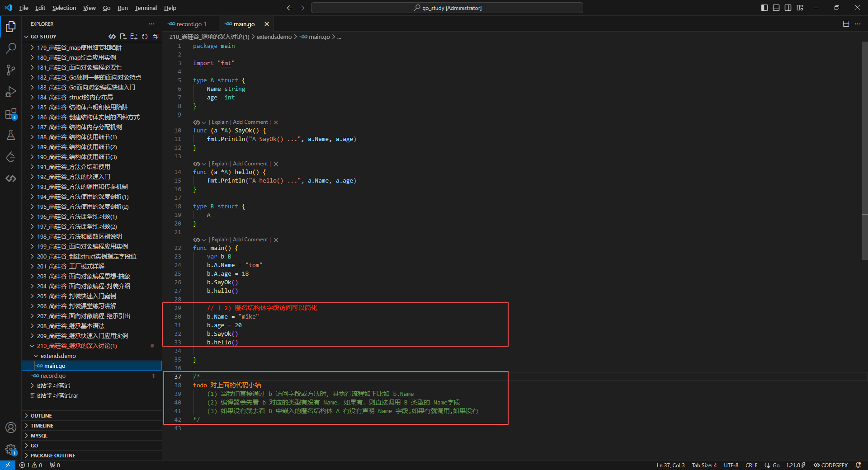
Task: Click the editor vertical scrollbar
Action: [x=864, y=150]
